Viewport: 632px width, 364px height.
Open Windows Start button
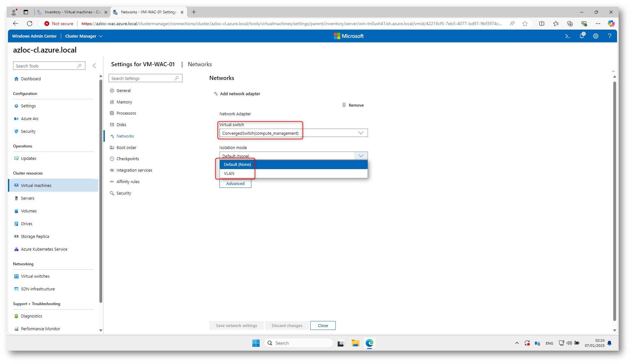pos(256,343)
